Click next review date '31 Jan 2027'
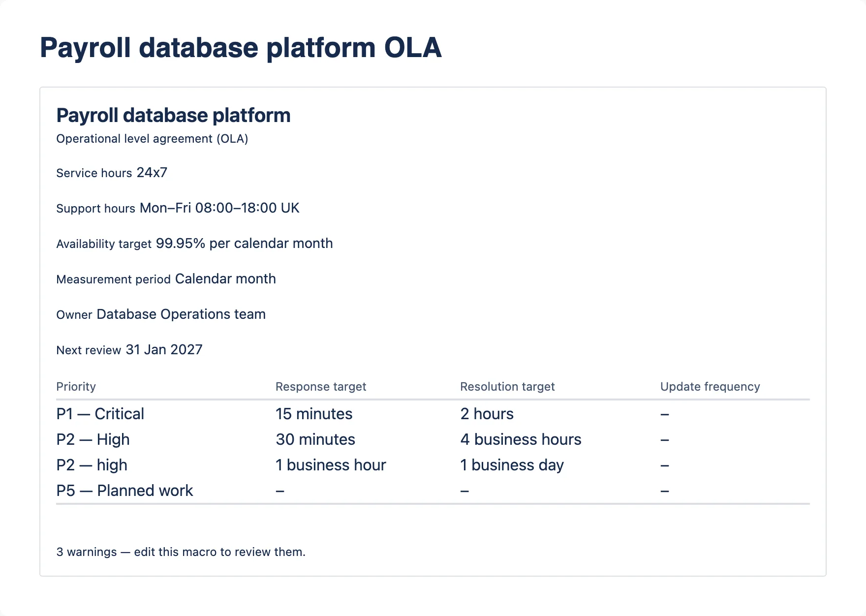Image resolution: width=866 pixels, height=616 pixels. [x=164, y=350]
